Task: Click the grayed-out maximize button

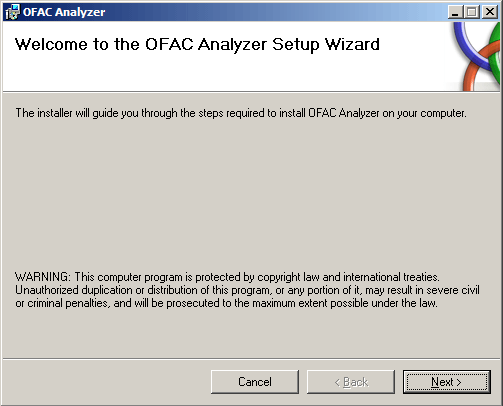Action: [471, 12]
